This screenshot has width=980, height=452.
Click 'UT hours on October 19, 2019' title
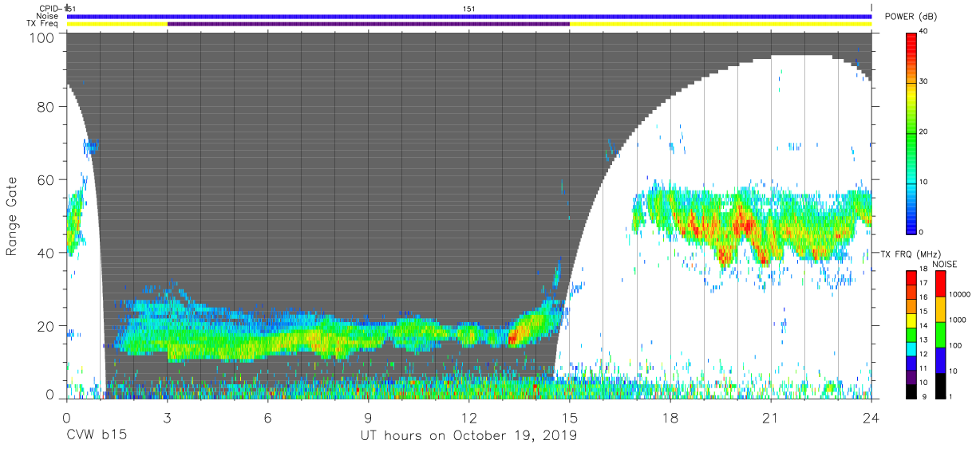[x=468, y=436]
